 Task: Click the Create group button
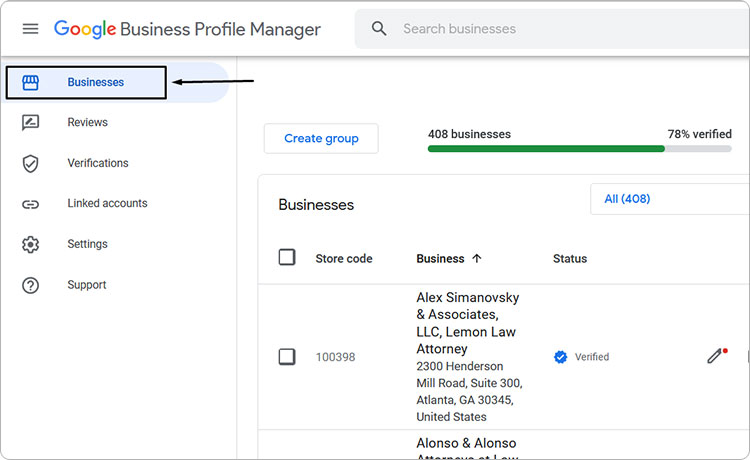pyautogui.click(x=321, y=138)
